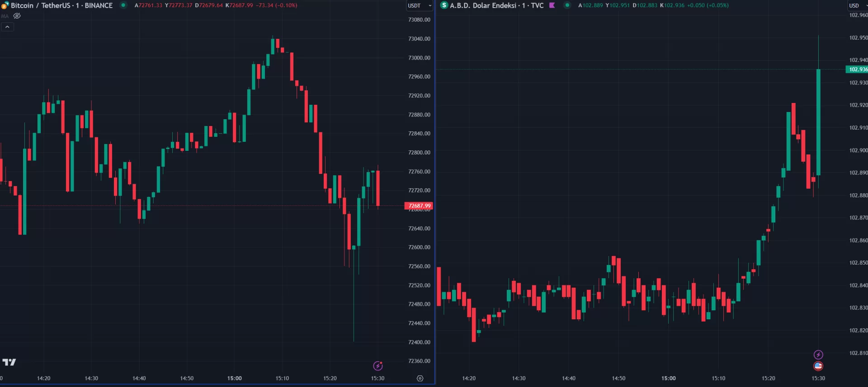The height and width of the screenshot is (387, 868).
Task: Click the purple flag next to TVC
Action: 552,5
